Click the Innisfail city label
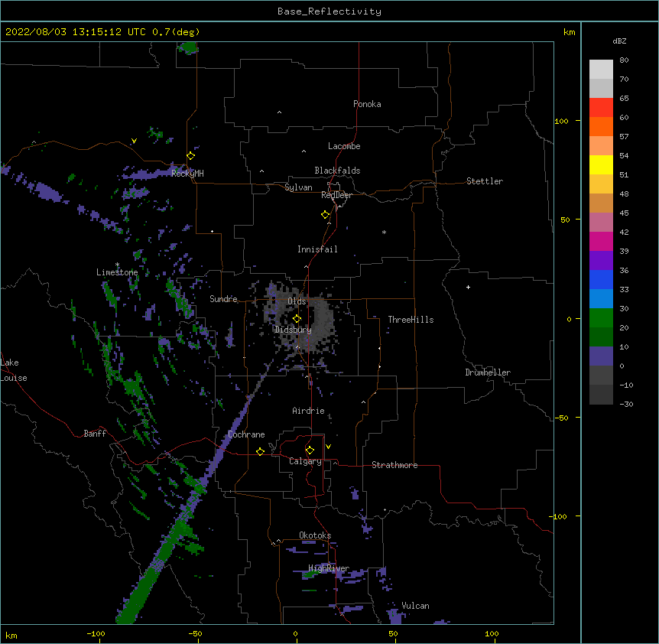The height and width of the screenshot is (644, 659). (317, 249)
